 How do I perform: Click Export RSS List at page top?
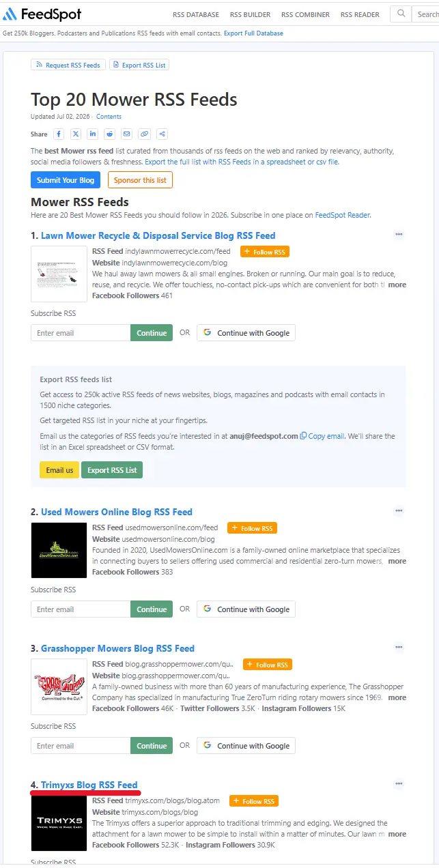click(x=139, y=65)
